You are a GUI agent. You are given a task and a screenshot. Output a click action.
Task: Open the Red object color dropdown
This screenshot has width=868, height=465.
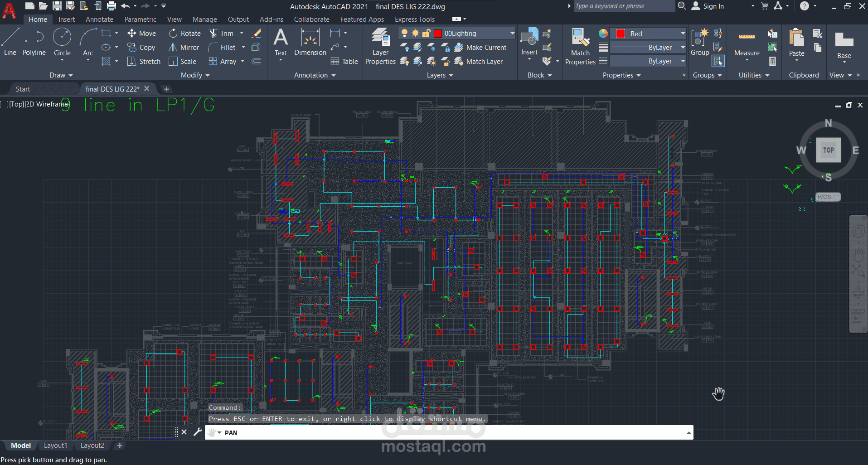pos(683,34)
